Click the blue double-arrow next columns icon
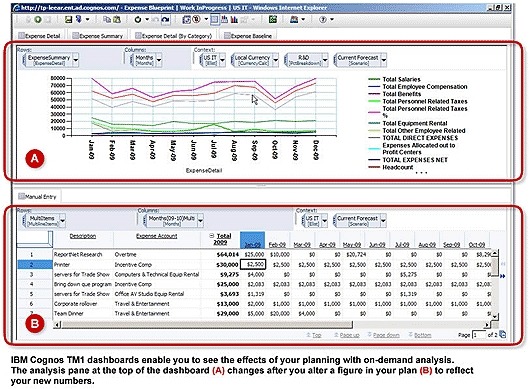 click(503, 276)
